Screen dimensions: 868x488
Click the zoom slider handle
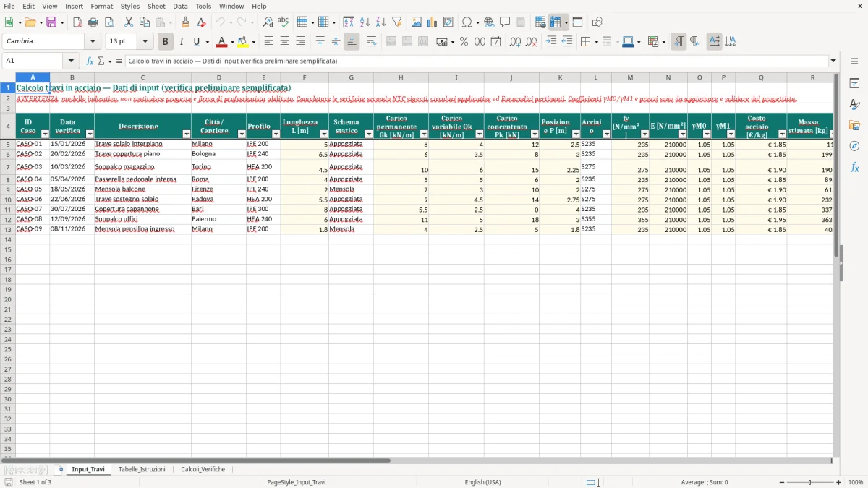point(810,482)
